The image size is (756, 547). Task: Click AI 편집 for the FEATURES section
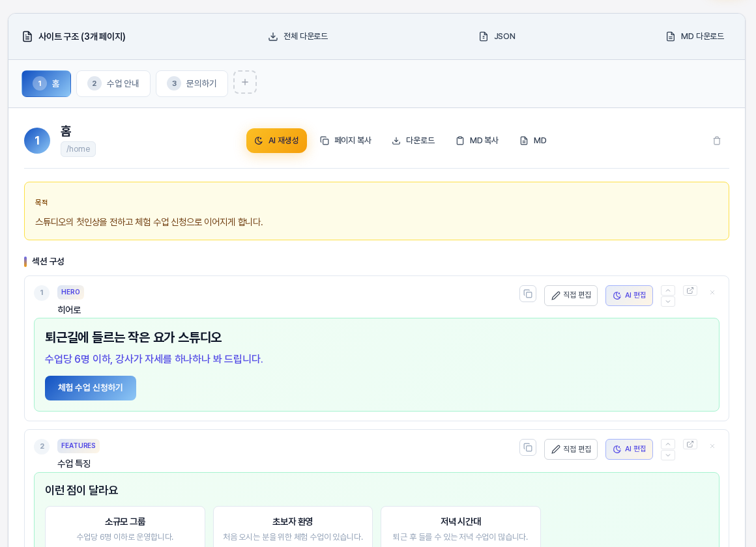pos(629,449)
